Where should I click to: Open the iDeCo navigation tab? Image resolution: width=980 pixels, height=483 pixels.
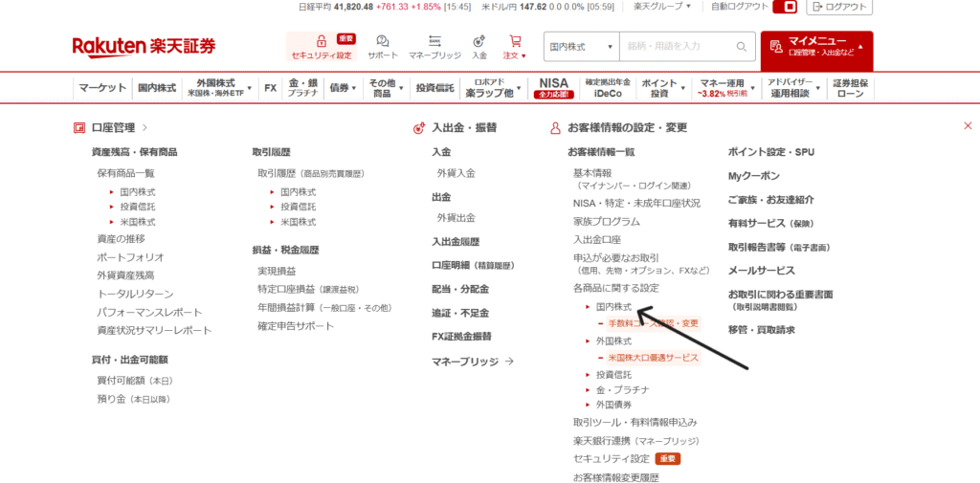pos(608,88)
